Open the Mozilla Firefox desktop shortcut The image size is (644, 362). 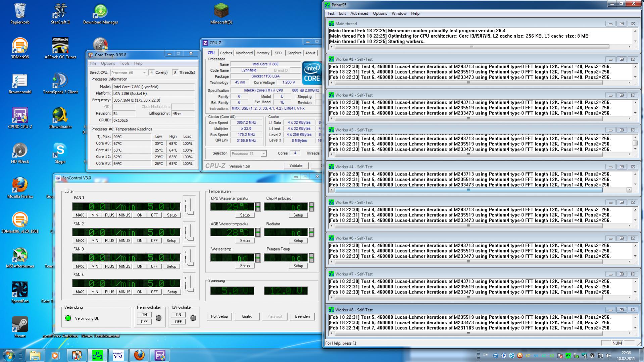pyautogui.click(x=20, y=188)
